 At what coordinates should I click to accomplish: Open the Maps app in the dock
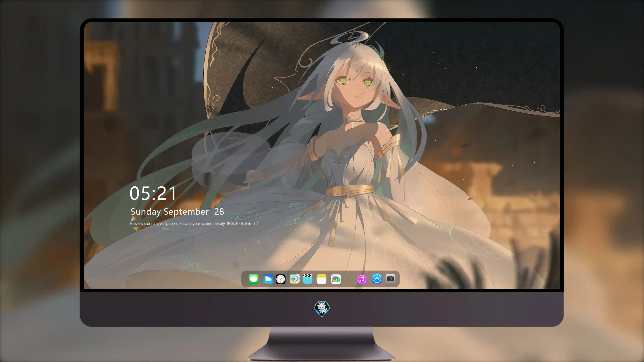click(294, 279)
